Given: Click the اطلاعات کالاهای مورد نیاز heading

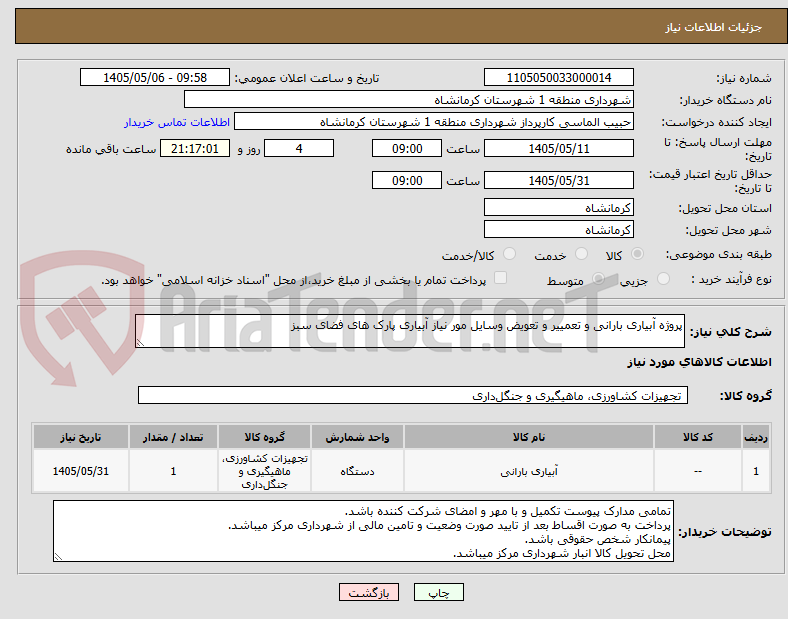Looking at the screenshot, I should click(x=699, y=362).
